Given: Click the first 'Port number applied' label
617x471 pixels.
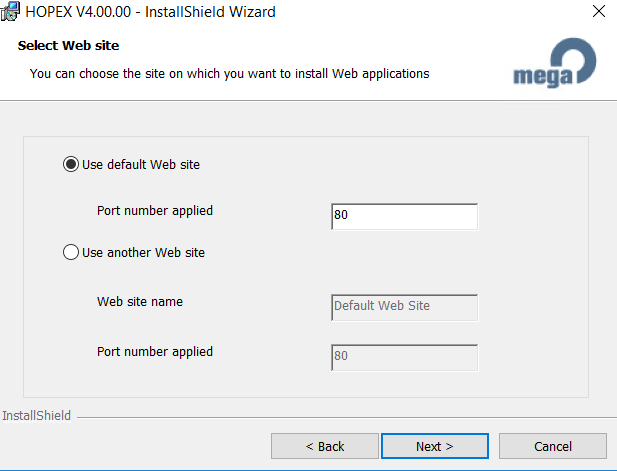Looking at the screenshot, I should pyautogui.click(x=155, y=211).
